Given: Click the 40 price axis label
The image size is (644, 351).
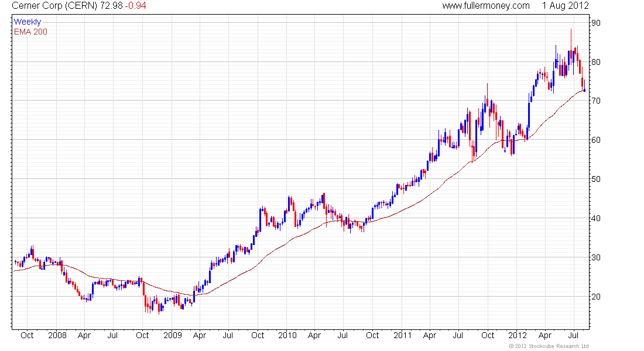Looking at the screenshot, I should pos(595,218).
